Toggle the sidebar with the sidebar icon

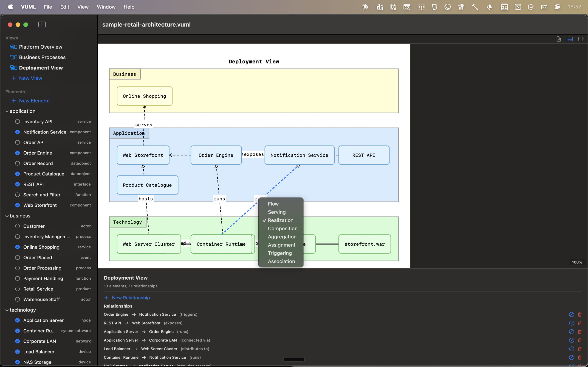pyautogui.click(x=42, y=25)
